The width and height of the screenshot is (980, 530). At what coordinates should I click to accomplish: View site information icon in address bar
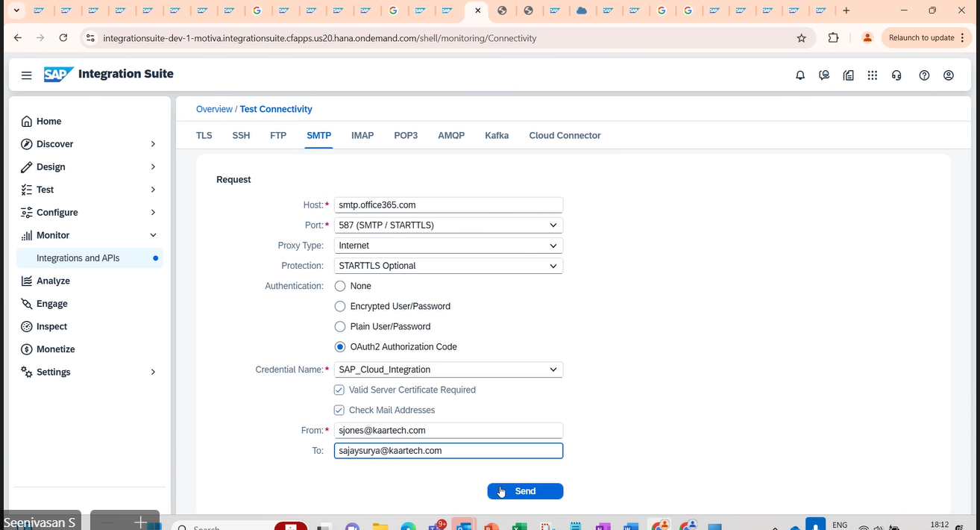[x=90, y=38]
